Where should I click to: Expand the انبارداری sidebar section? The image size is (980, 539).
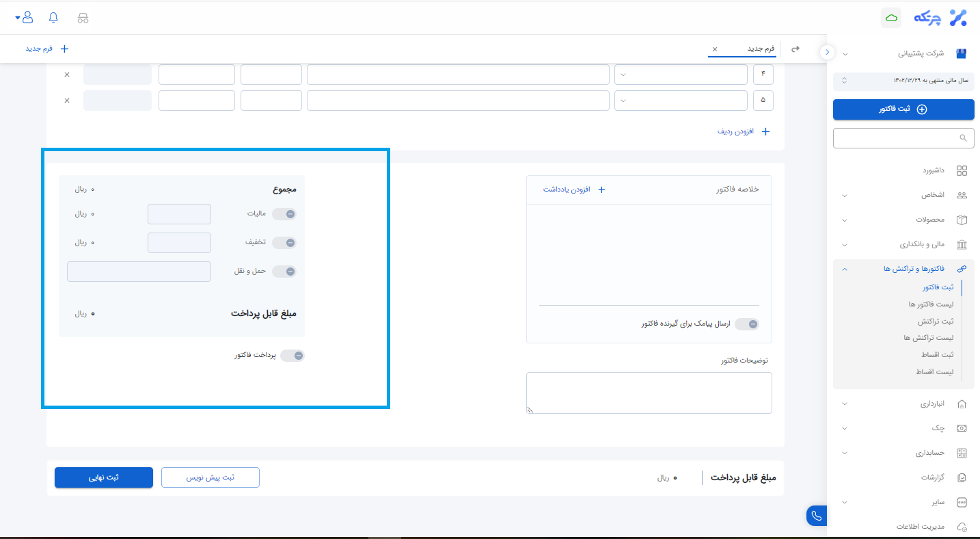(x=932, y=404)
